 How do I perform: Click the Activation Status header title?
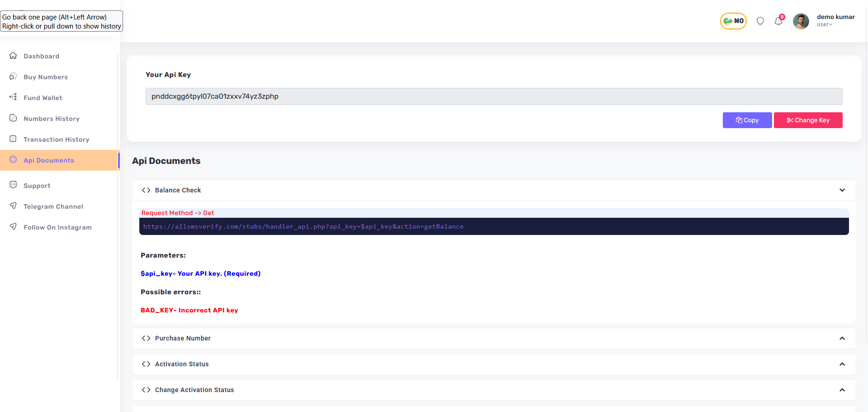[182, 364]
